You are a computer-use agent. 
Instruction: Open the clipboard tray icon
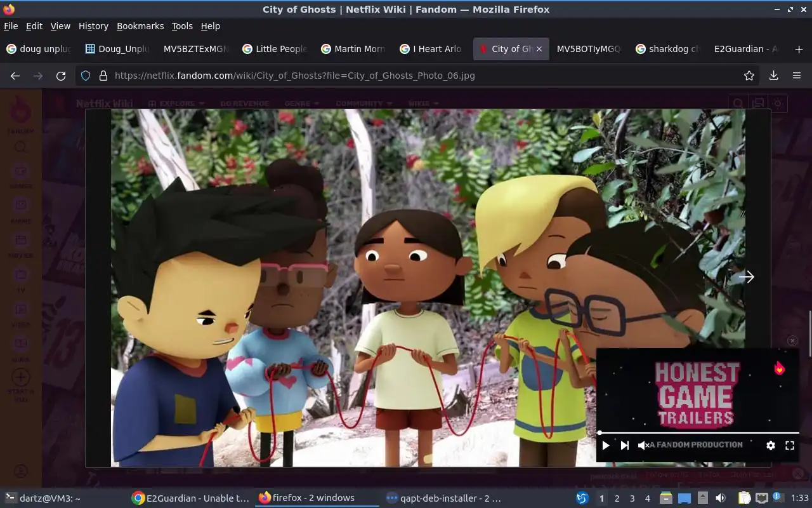[744, 498]
